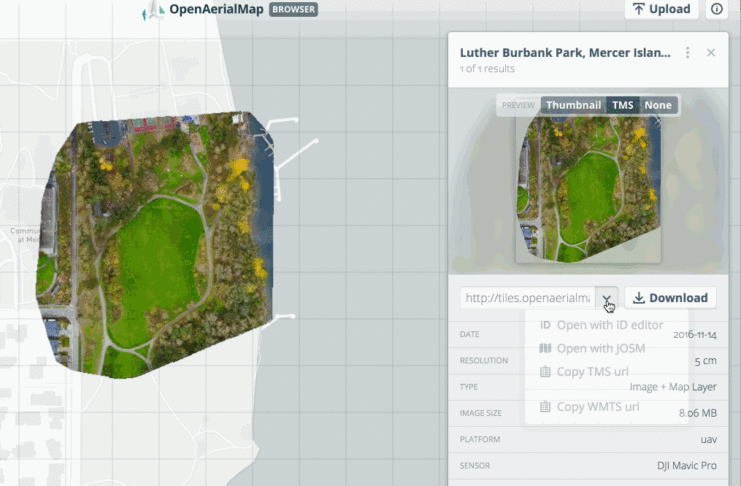Open the three-dot options menu for result

coord(687,53)
